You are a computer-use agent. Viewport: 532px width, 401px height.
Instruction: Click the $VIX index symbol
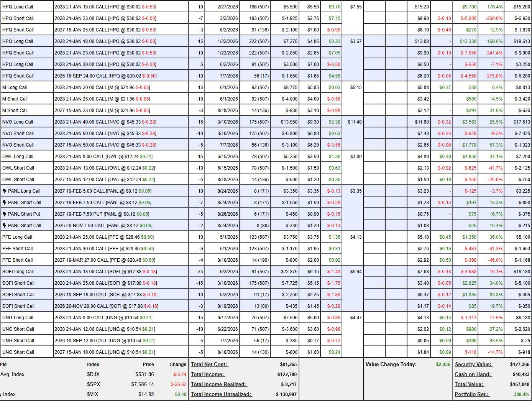coord(93,394)
